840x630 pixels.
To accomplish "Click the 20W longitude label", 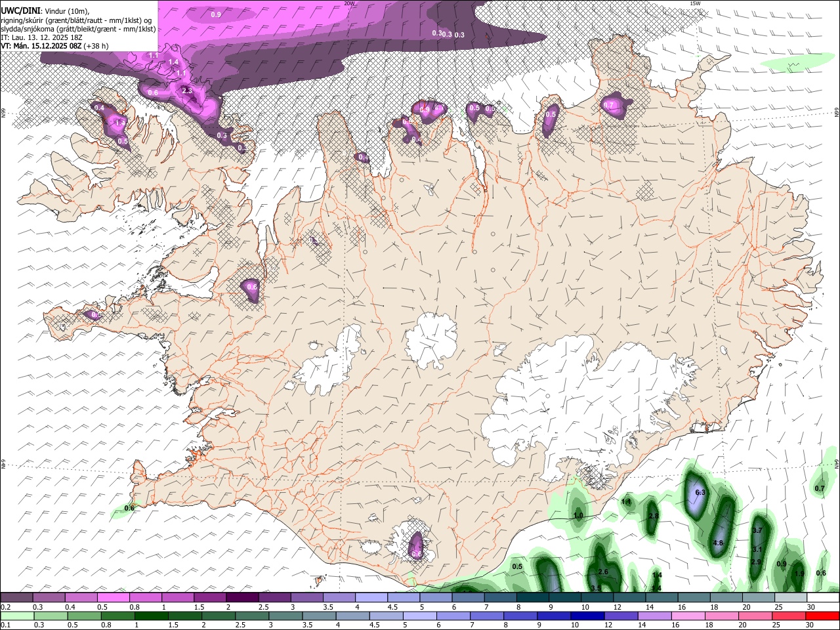I will coord(350,3).
